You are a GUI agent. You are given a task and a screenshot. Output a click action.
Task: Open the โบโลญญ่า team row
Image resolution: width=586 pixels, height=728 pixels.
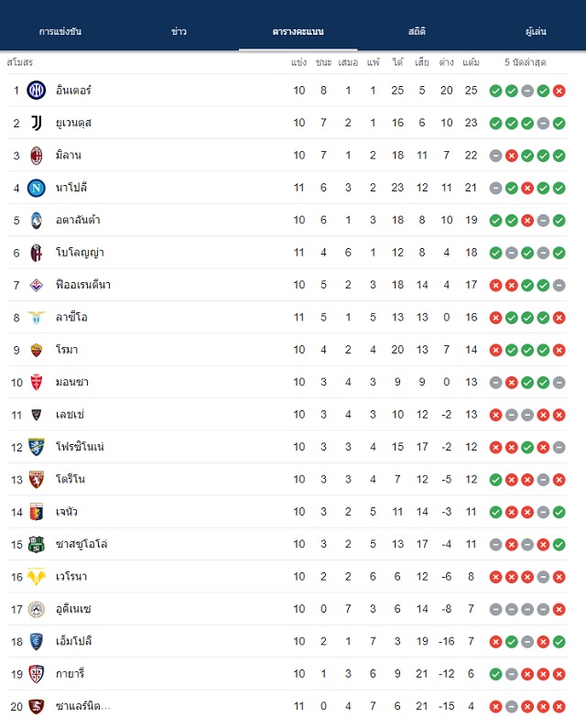coord(287,253)
